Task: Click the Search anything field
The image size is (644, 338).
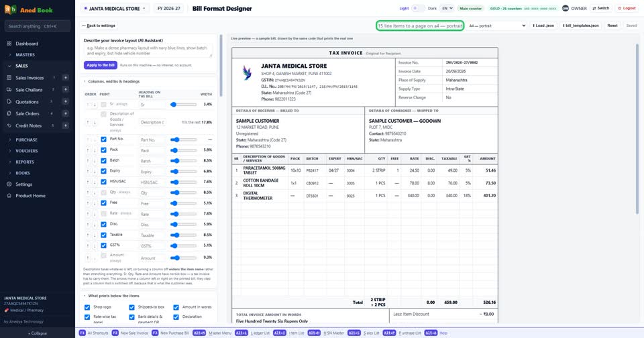Action: (x=37, y=26)
